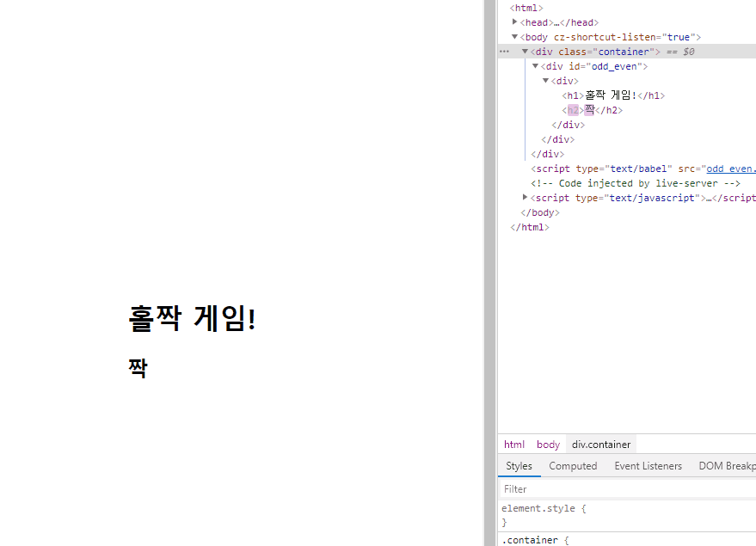
Task: Click the live-server comment line
Action: (x=636, y=183)
